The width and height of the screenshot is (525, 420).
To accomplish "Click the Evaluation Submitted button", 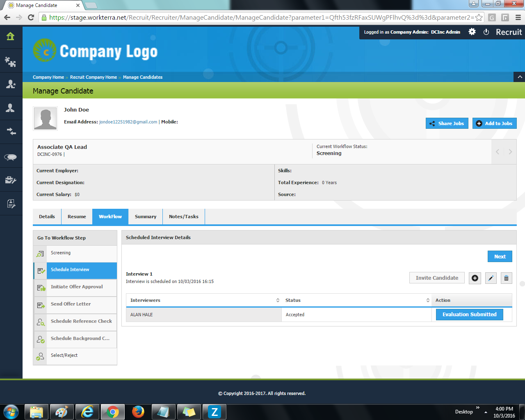I will [469, 315].
